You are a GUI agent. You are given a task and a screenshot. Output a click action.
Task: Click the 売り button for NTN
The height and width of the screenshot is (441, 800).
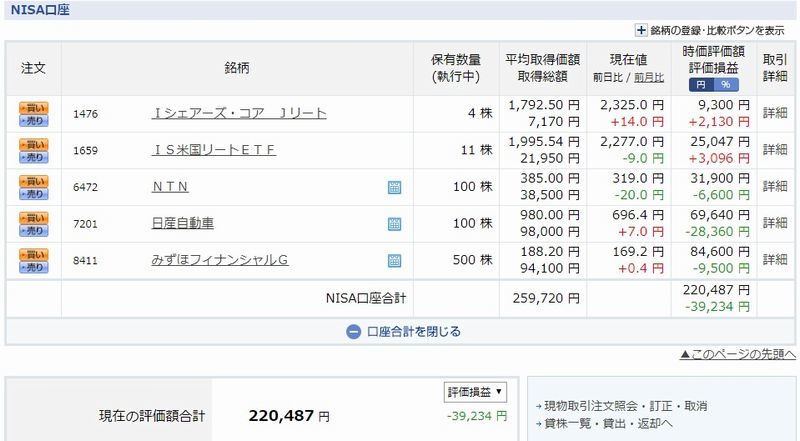pyautogui.click(x=34, y=194)
